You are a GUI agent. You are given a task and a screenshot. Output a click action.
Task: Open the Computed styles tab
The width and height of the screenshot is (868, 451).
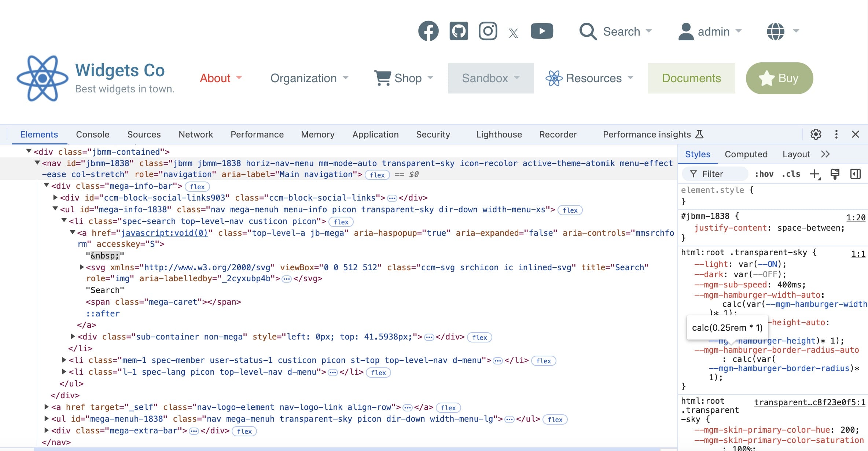pyautogui.click(x=746, y=154)
